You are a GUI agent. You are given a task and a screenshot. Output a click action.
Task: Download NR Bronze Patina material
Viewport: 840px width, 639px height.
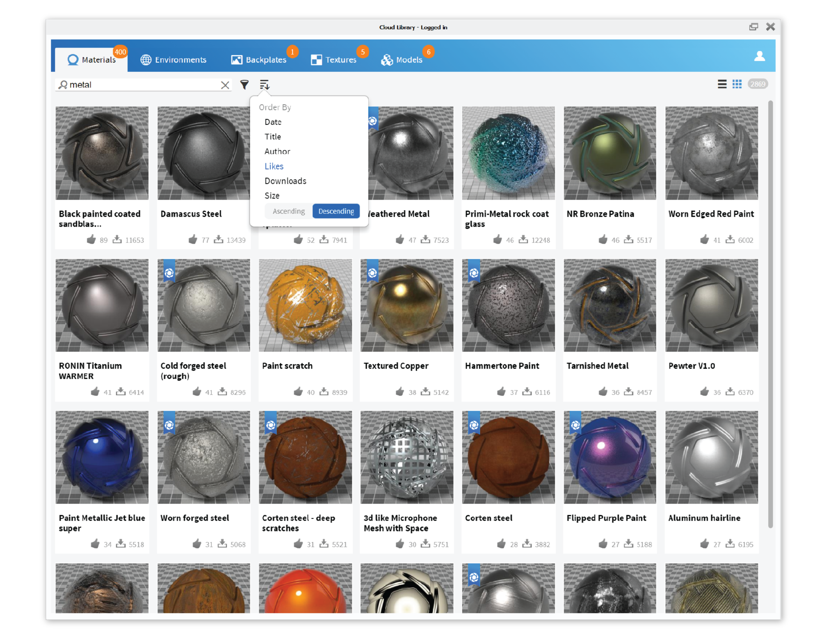(628, 240)
